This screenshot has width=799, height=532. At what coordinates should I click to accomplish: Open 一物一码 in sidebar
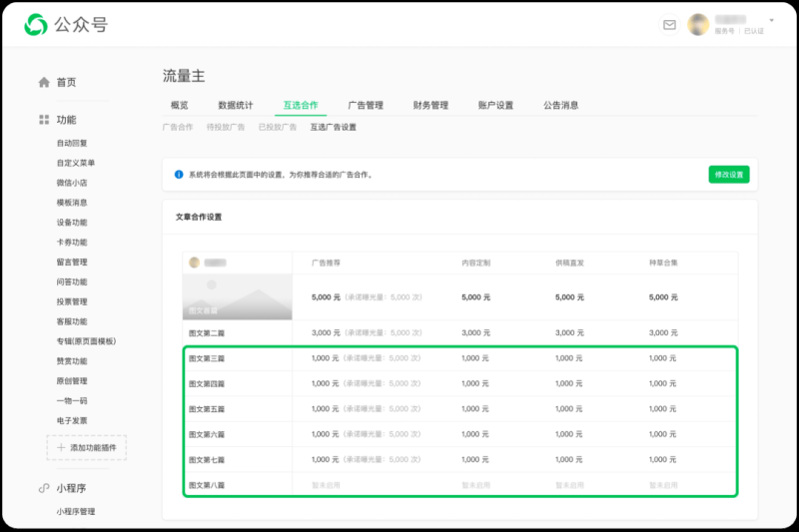pyautogui.click(x=72, y=401)
